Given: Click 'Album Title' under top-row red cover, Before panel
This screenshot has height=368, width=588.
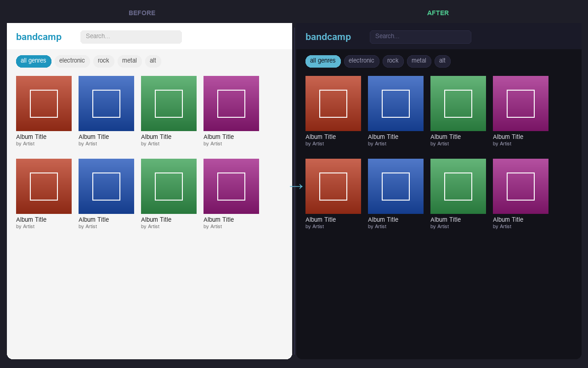Looking at the screenshot, I should [31, 137].
